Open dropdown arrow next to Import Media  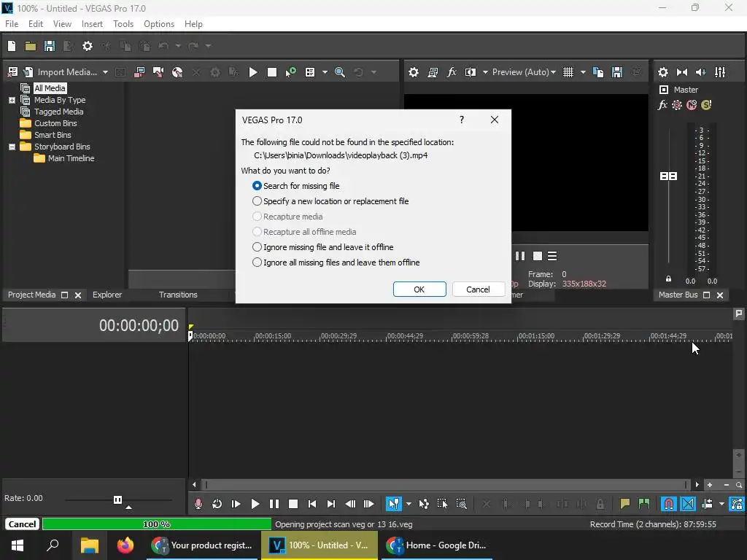[105, 72]
